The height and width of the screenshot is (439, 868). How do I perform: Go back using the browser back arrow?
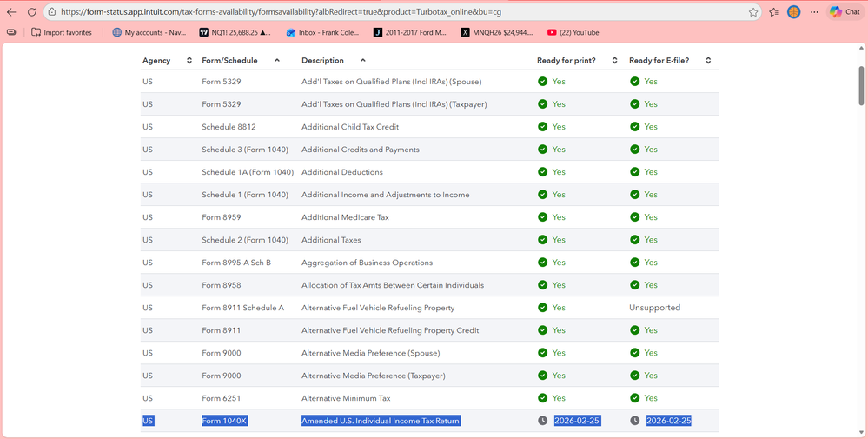point(11,11)
